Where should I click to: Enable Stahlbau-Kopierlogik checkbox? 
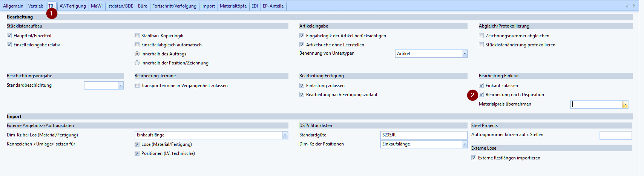pos(137,36)
